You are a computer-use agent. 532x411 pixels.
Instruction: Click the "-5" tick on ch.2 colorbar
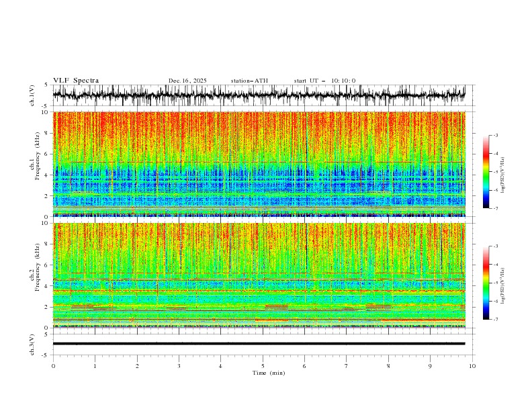pos(495,283)
